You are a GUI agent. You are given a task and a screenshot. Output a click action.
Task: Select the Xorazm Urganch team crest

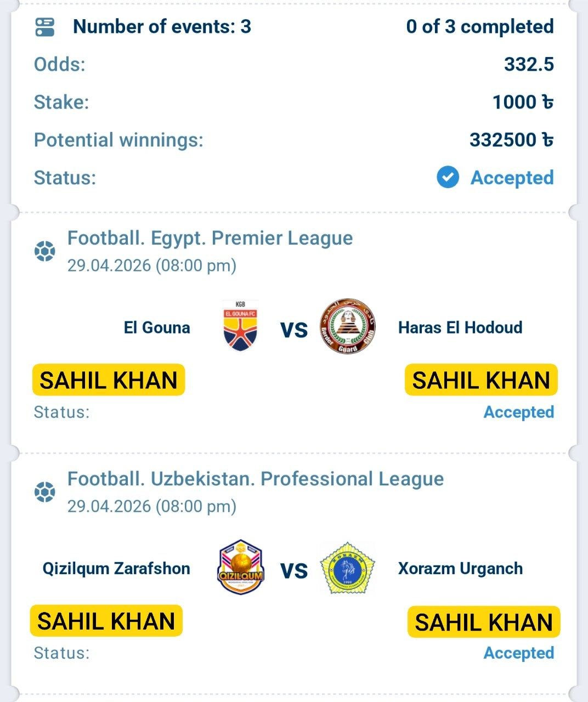tap(348, 568)
